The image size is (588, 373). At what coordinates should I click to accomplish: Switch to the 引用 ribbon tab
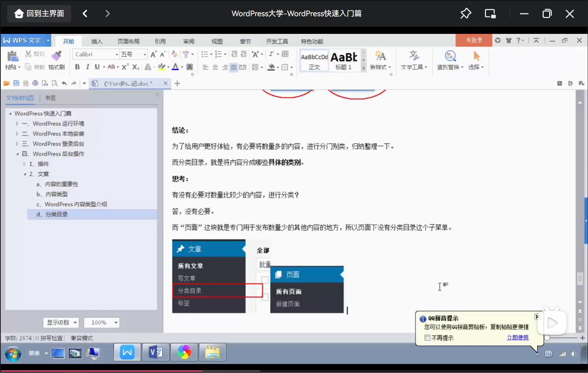[x=160, y=41]
